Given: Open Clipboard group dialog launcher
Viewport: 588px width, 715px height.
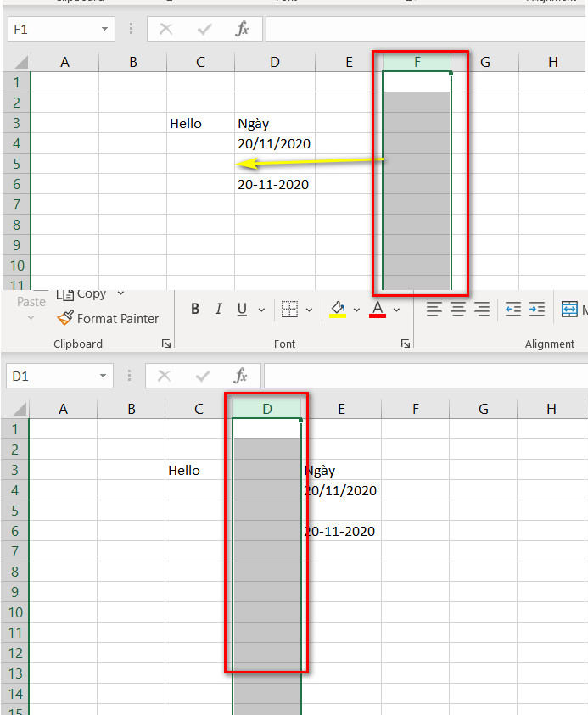Looking at the screenshot, I should coord(166,344).
